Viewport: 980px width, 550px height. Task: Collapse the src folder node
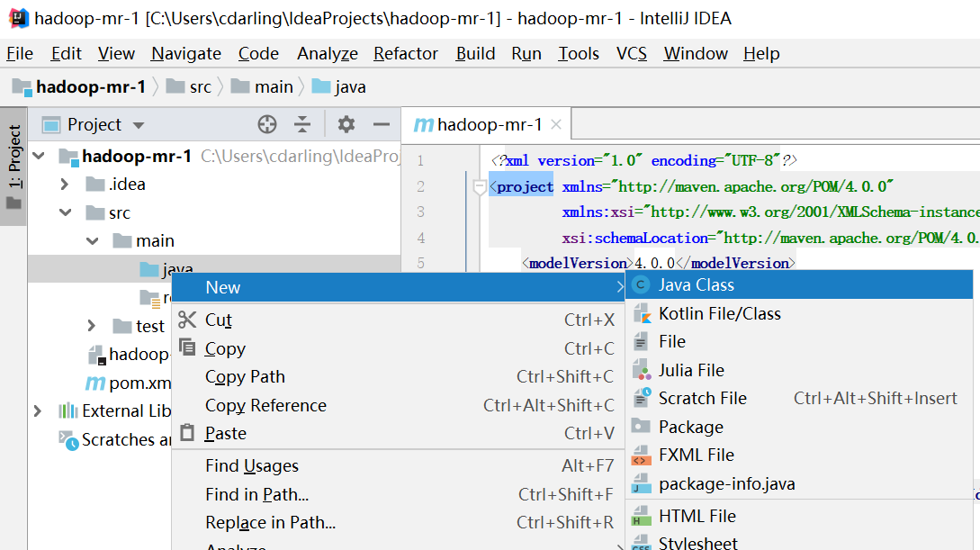click(x=66, y=212)
